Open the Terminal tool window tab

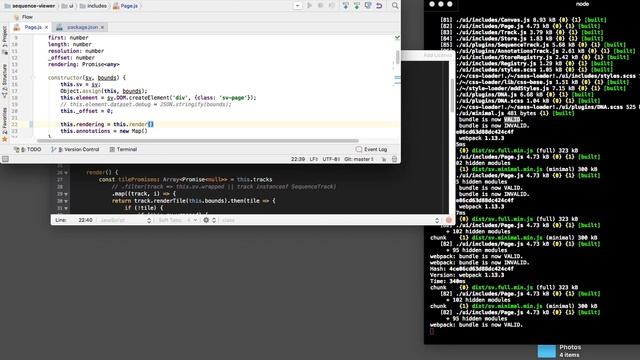pos(123,149)
